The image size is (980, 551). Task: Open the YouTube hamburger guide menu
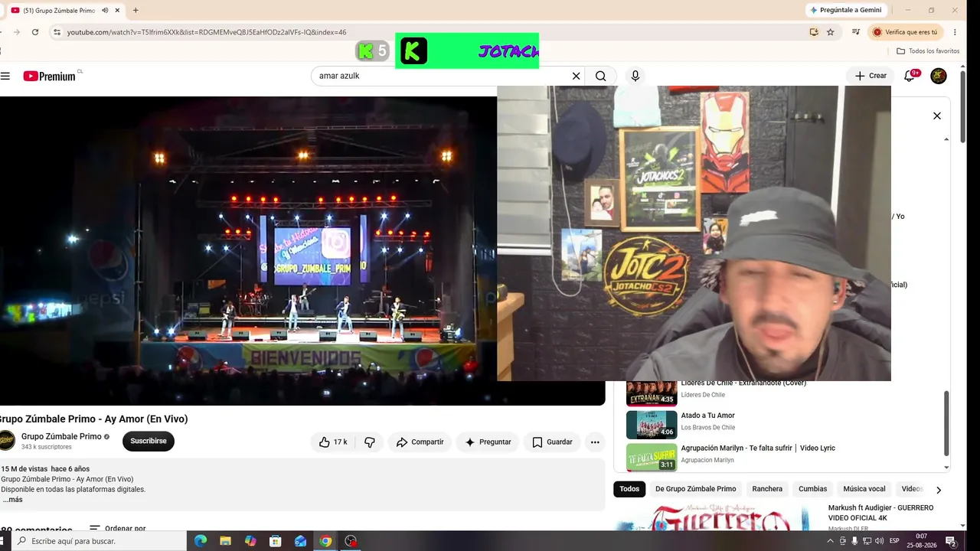[x=5, y=76]
